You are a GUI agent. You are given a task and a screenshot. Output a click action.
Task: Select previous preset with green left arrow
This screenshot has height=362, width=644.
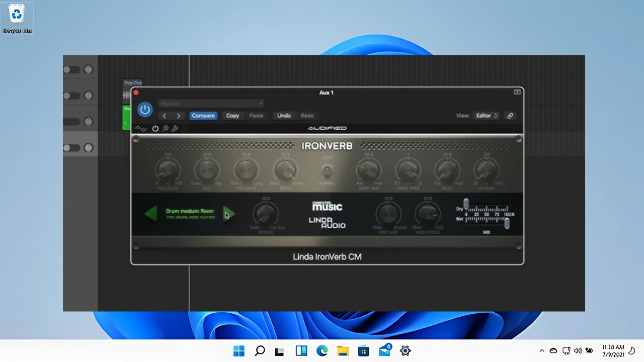(151, 214)
